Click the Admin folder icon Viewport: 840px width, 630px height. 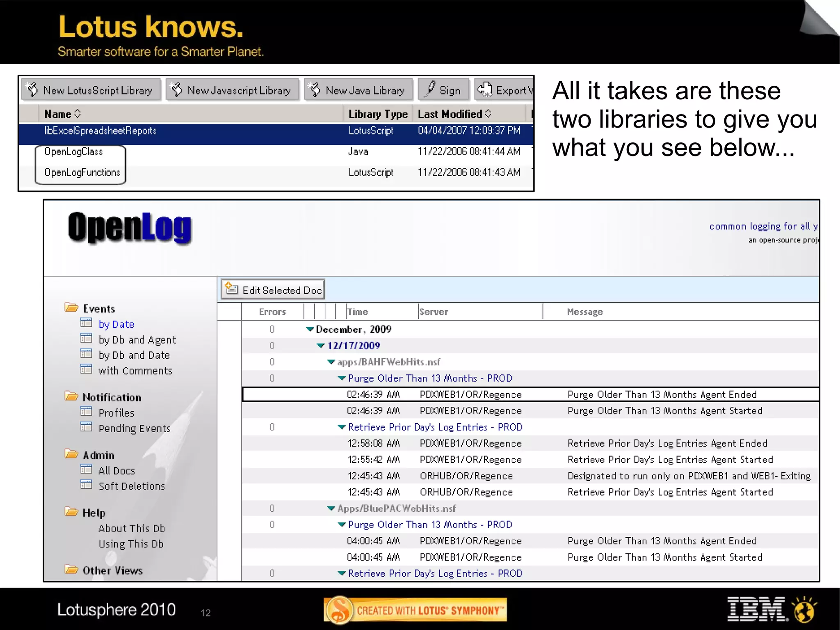(x=71, y=454)
